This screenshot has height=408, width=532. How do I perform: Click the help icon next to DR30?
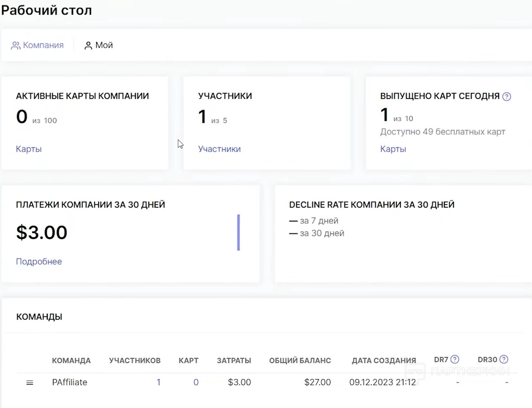[504, 359]
